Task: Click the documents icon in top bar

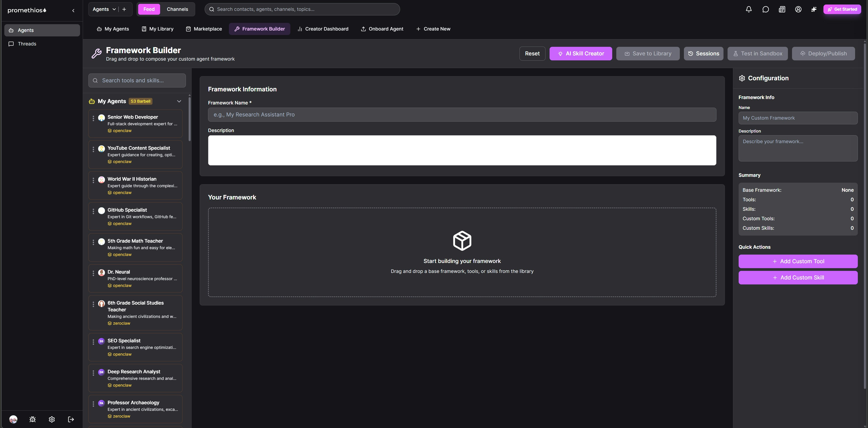Action: (x=782, y=9)
